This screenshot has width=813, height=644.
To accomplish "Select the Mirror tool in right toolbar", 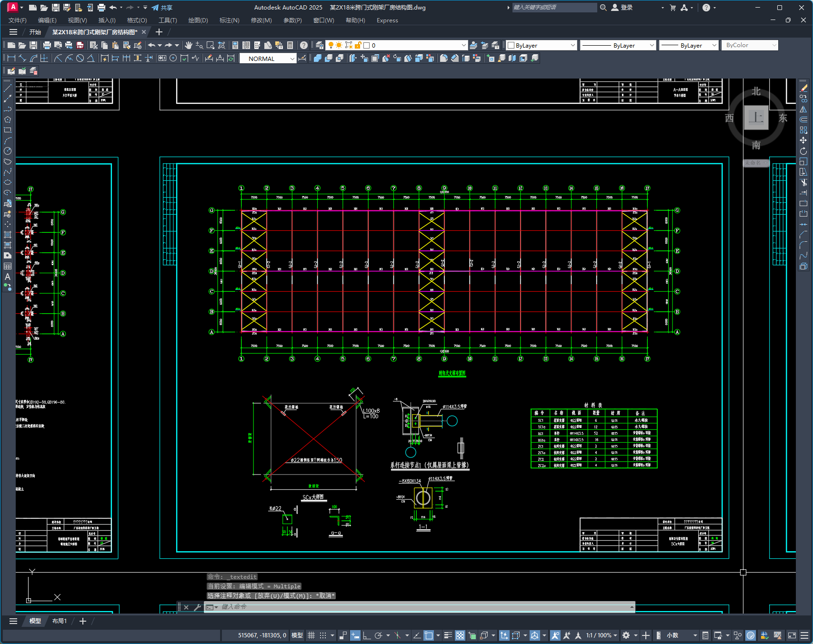I will tap(803, 109).
